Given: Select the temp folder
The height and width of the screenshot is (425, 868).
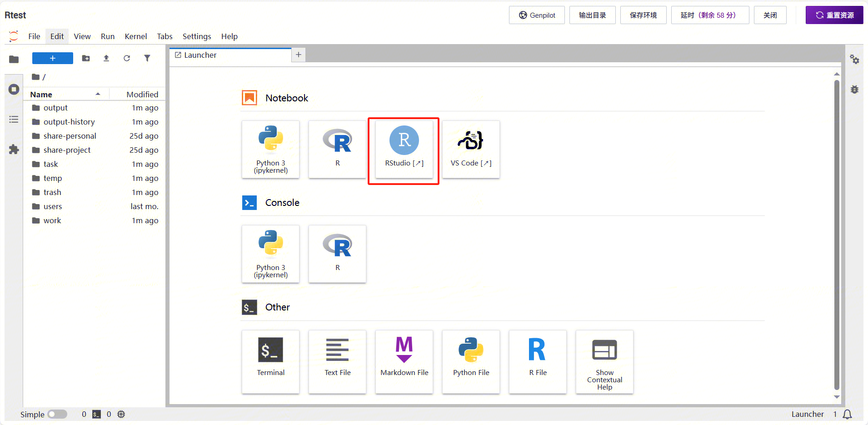Looking at the screenshot, I should [95, 178].
